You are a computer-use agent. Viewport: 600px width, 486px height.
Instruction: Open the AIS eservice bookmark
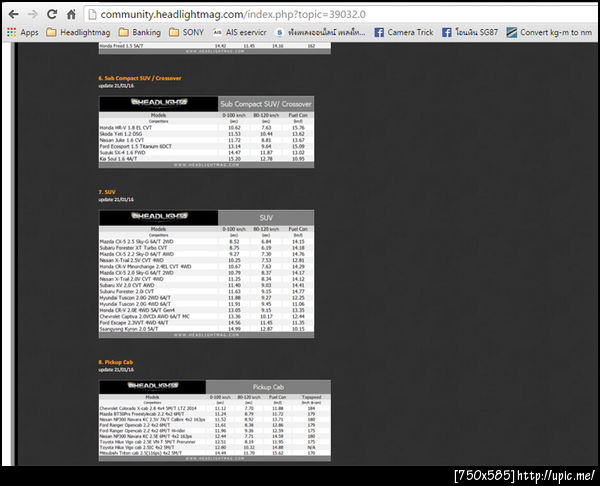[240, 33]
